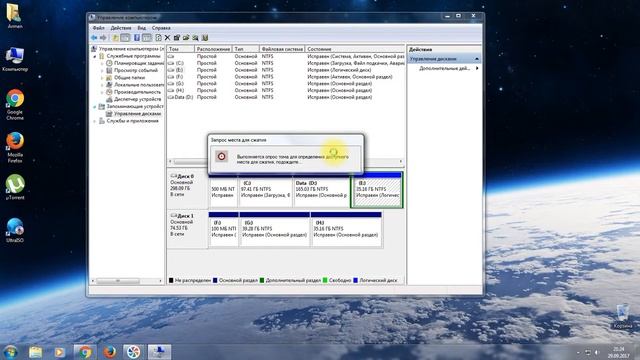Sort by the Расположение column header

(213, 49)
